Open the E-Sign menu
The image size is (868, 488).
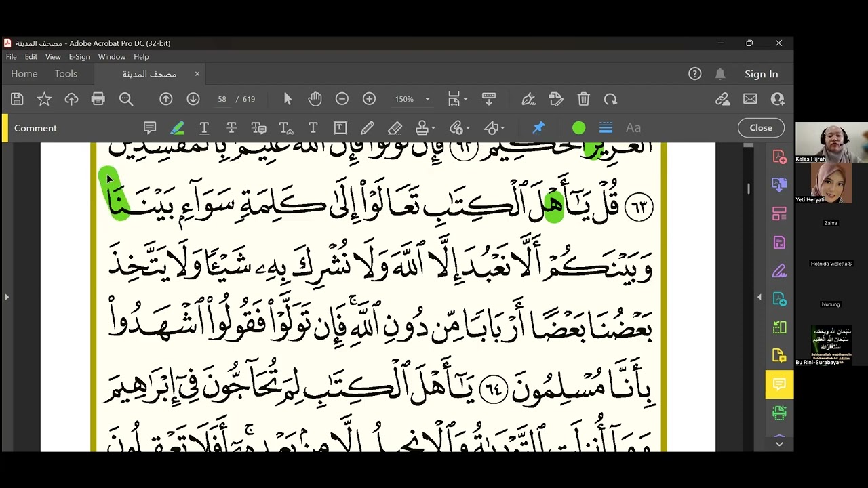pos(79,57)
